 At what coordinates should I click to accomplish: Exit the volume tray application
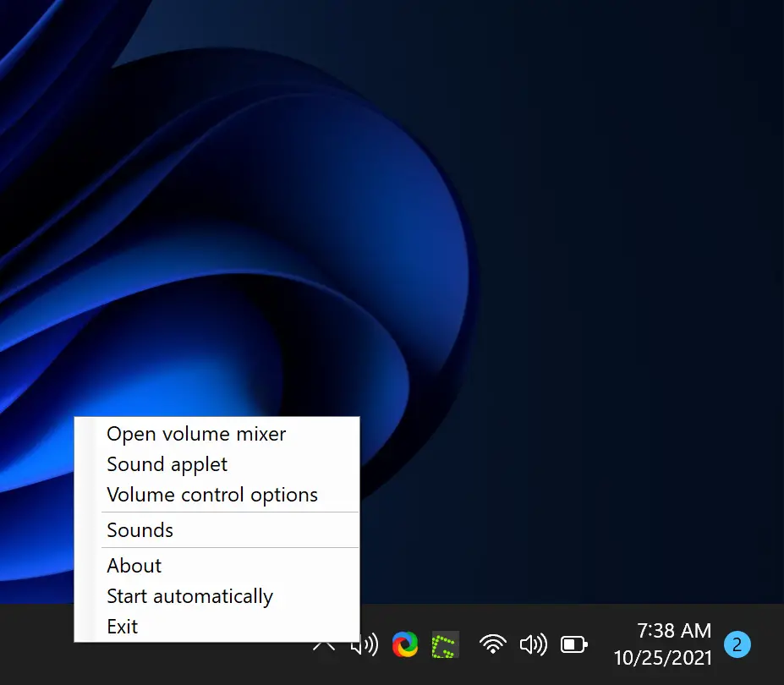coord(217,627)
